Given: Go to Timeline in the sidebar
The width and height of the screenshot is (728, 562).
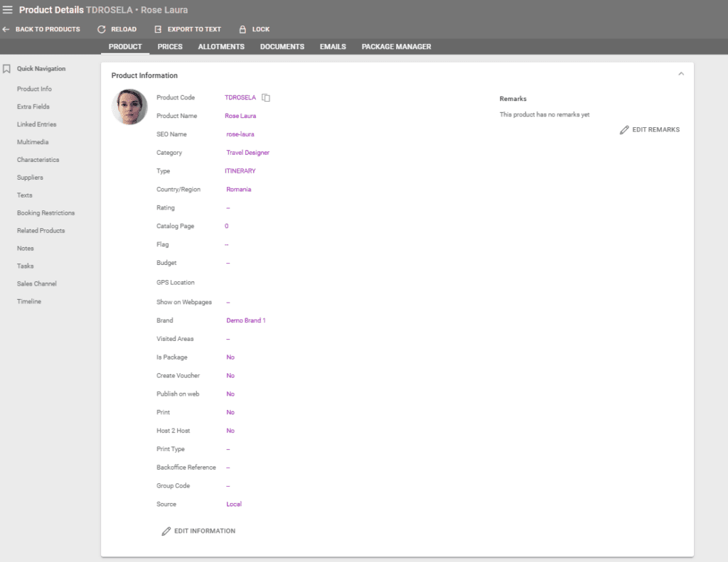Looking at the screenshot, I should click(29, 301).
